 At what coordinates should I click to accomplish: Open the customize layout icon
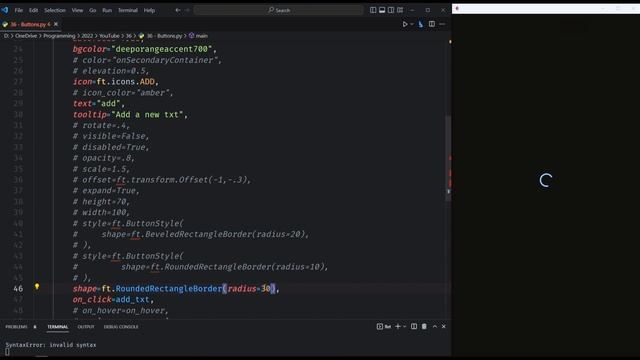point(400,10)
